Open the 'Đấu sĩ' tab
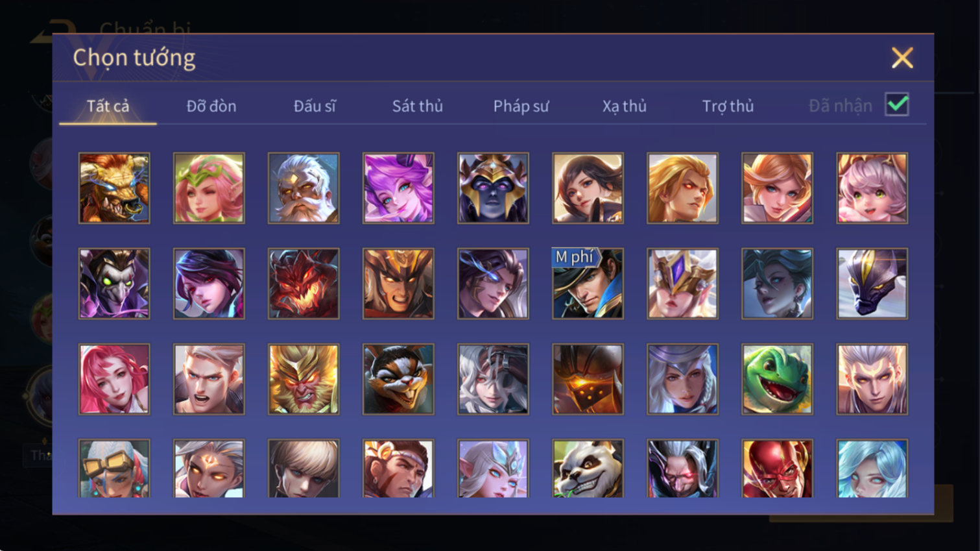980x551 pixels. pyautogui.click(x=315, y=106)
